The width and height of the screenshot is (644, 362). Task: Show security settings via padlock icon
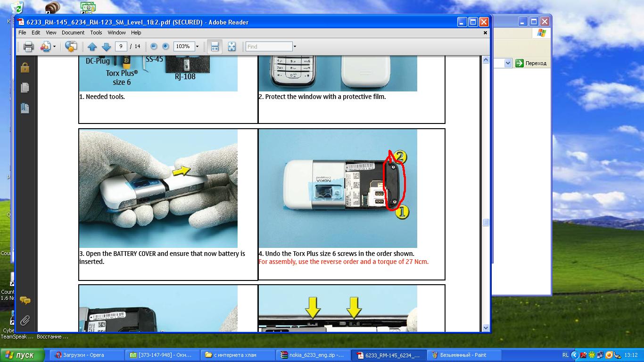pos(25,67)
